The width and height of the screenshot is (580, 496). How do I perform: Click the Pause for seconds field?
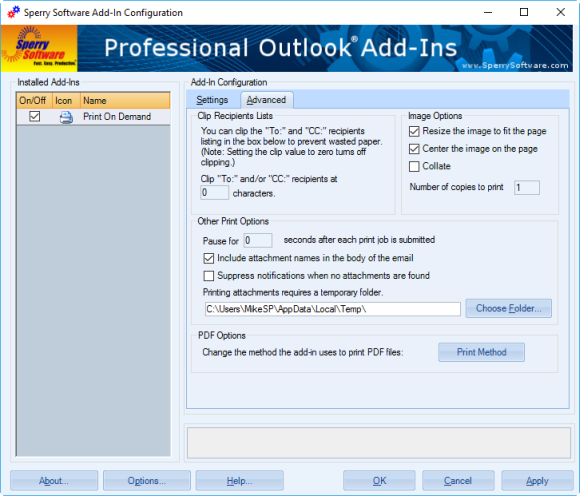(258, 240)
